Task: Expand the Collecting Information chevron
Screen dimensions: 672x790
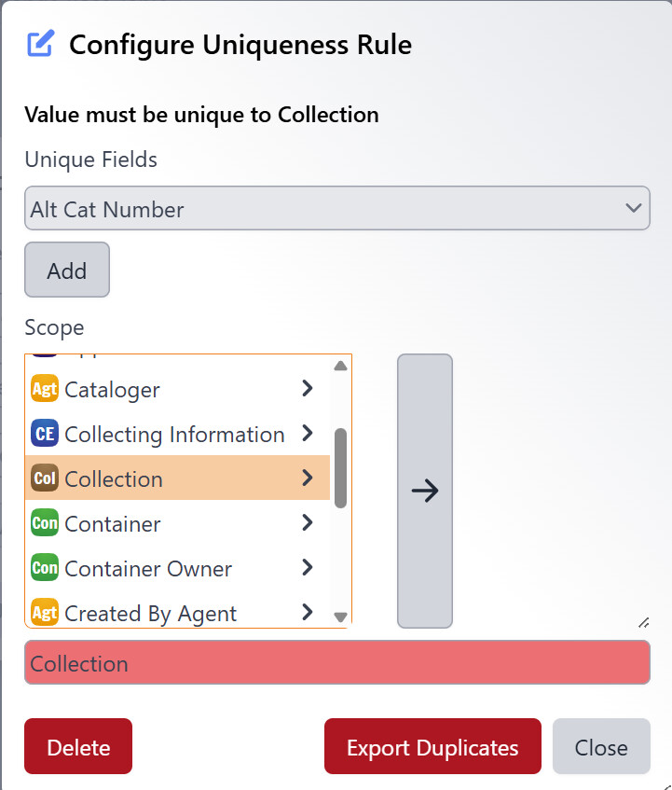Action: pos(308,434)
